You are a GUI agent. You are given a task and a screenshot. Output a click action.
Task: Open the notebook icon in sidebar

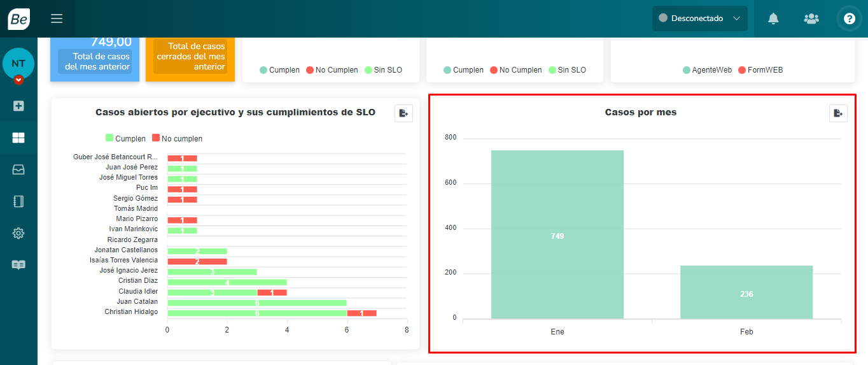(18, 201)
